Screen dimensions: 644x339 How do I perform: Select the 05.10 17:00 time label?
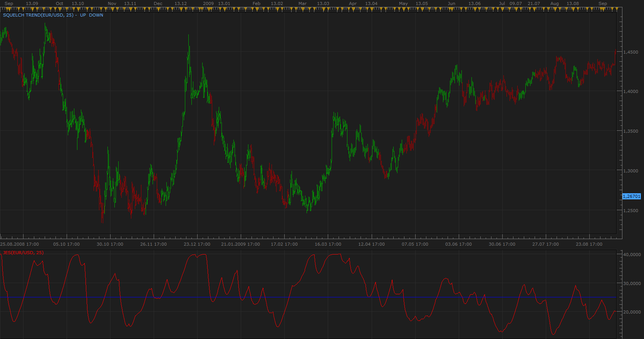[66, 244]
